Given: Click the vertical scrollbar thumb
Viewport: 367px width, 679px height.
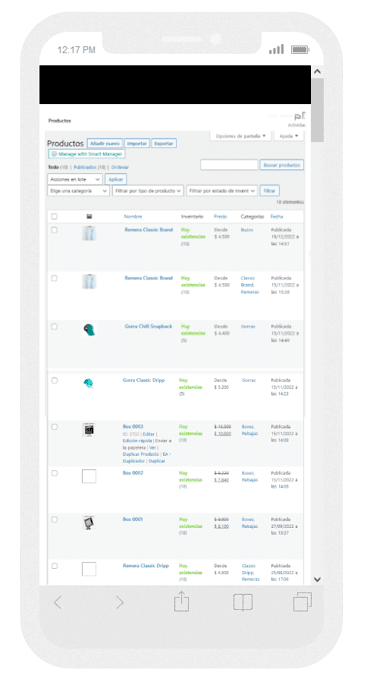Looking at the screenshot, I should tap(317, 109).
